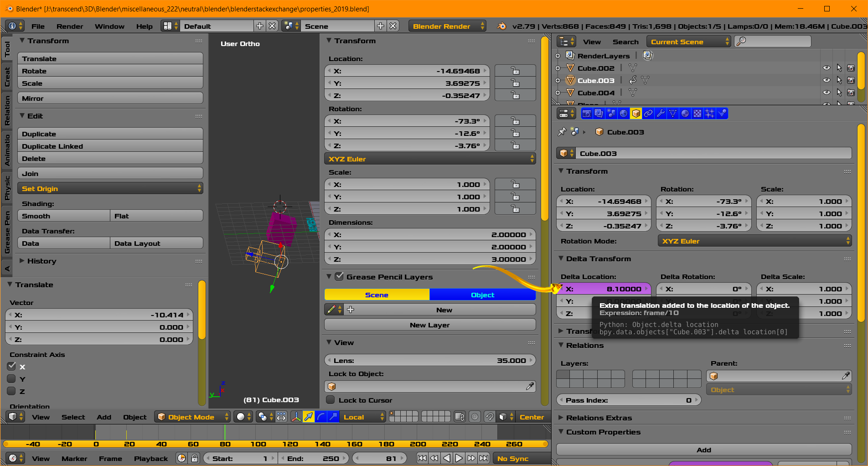The image size is (868, 466).
Task: Play the animation in reverse
Action: (x=447, y=458)
